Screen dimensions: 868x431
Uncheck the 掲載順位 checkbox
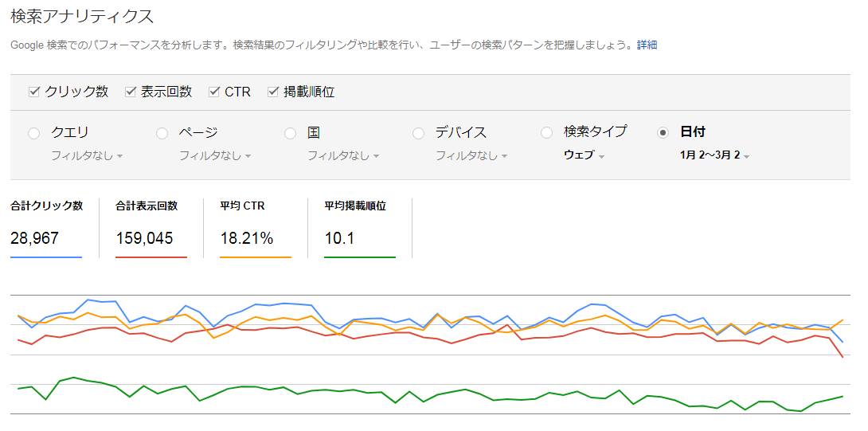[273, 92]
